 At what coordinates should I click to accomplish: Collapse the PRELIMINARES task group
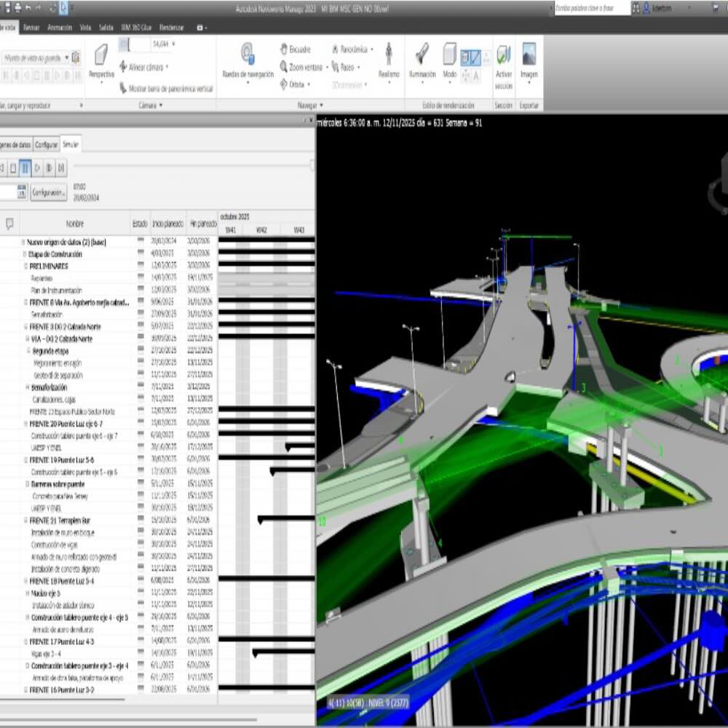click(x=26, y=266)
